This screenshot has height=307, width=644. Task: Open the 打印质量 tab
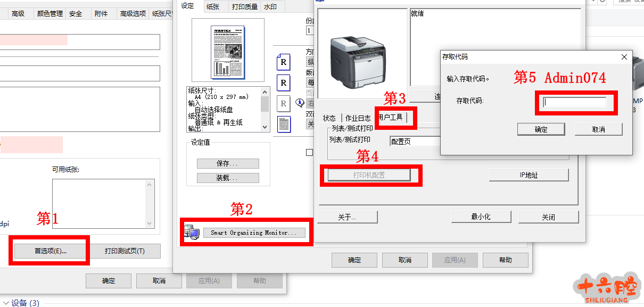point(245,6)
